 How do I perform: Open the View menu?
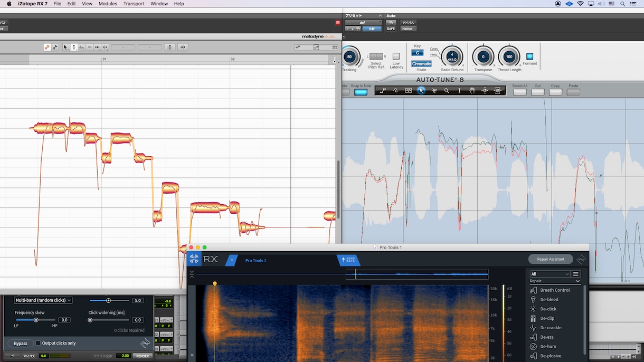coord(87,4)
